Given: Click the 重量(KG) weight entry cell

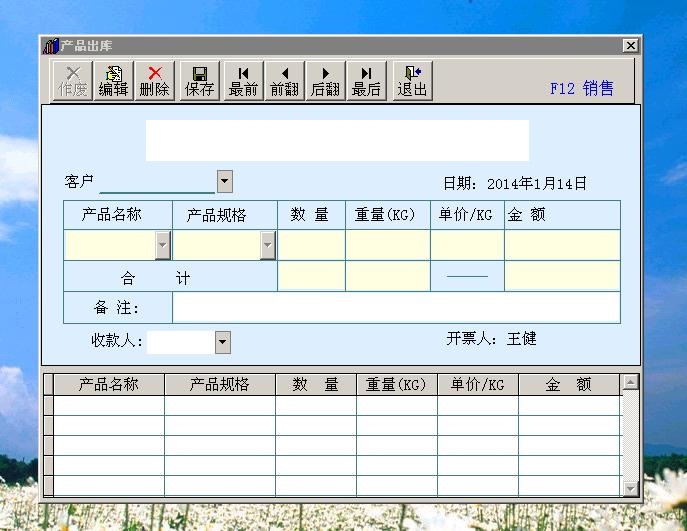Looking at the screenshot, I should click(x=388, y=245).
